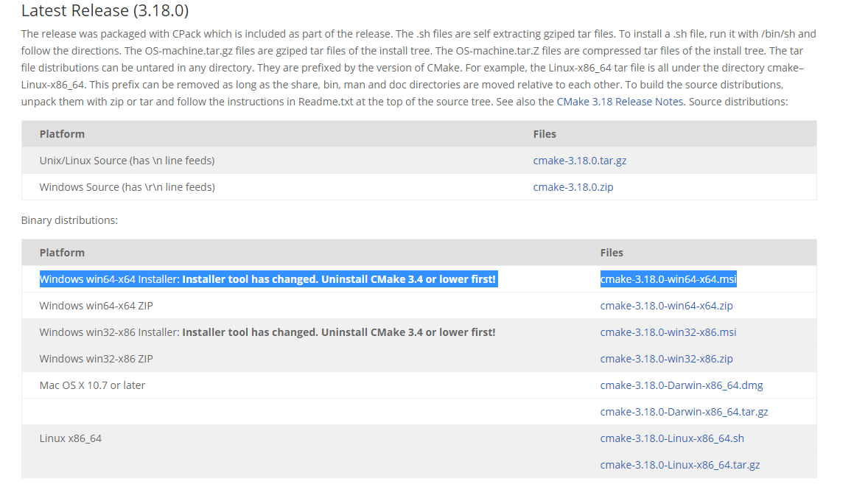Screen dimensions: 868x487
Task: Click the Windows win32-x86 ZIP cell
Action: point(96,359)
